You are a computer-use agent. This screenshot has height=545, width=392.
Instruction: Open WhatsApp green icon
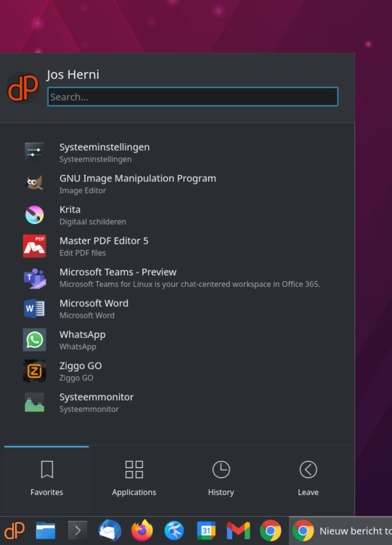pyautogui.click(x=34, y=340)
